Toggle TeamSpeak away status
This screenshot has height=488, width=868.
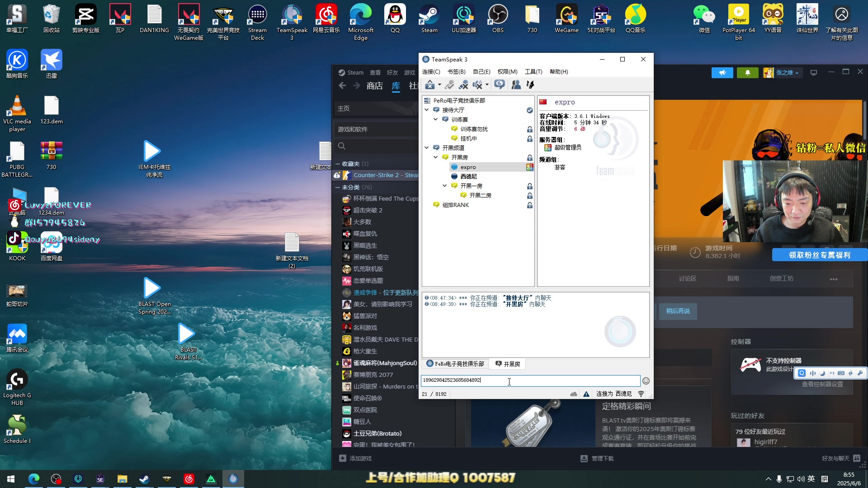pyautogui.click(x=430, y=84)
